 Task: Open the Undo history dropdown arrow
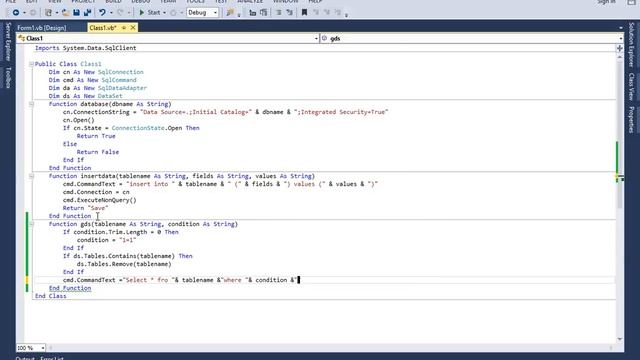coord(111,13)
